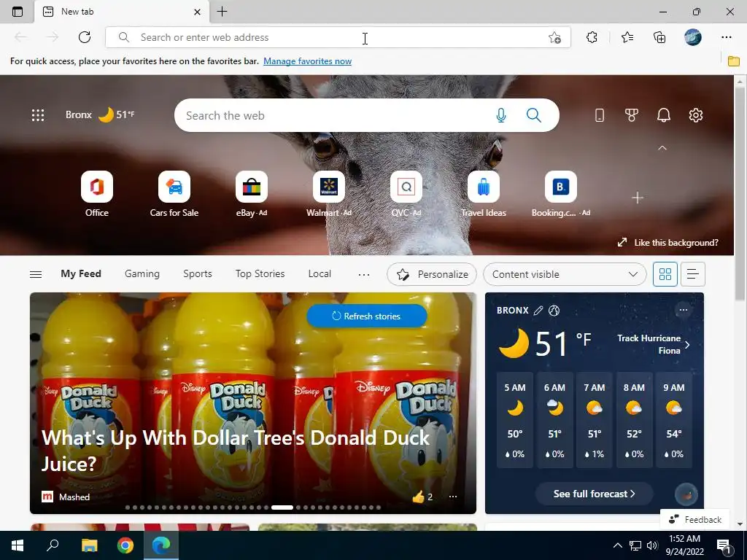This screenshot has width=747, height=560.
Task: Collapse the quick links with chevron
Action: (662, 148)
